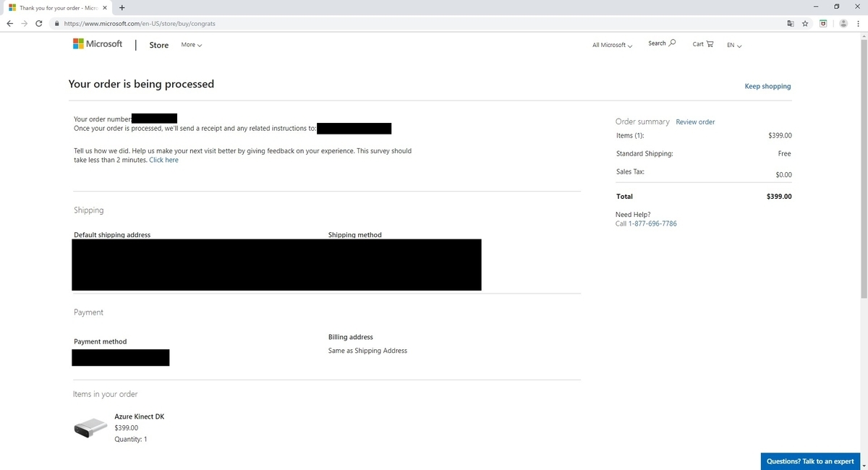Click the site padlock icon

coord(56,23)
